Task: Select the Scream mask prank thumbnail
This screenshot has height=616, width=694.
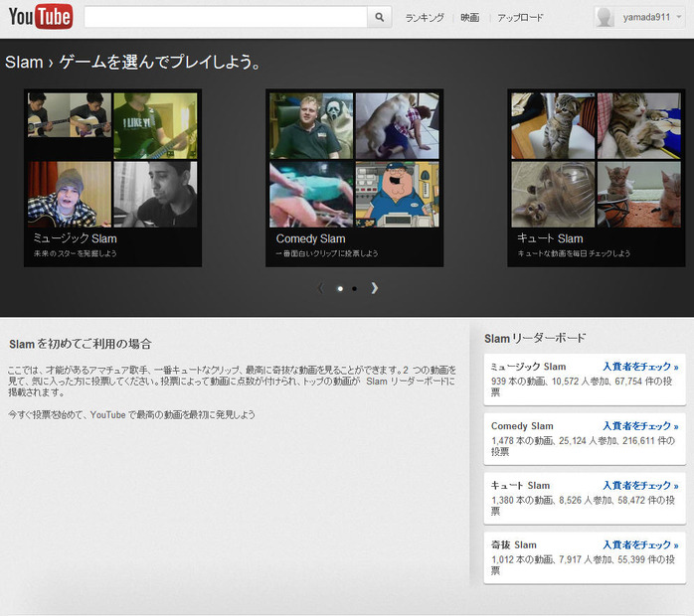Action: 311,125
